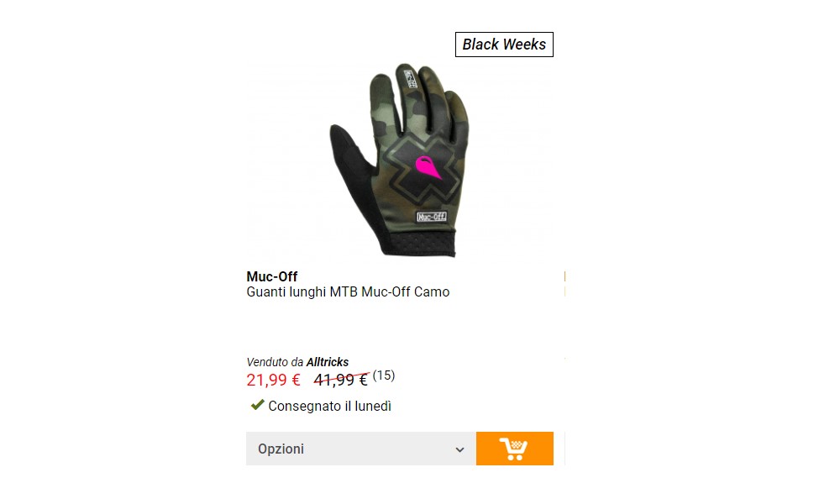Click the black wrist cuff of the glove
This screenshot has height=504, width=840.
(418, 242)
